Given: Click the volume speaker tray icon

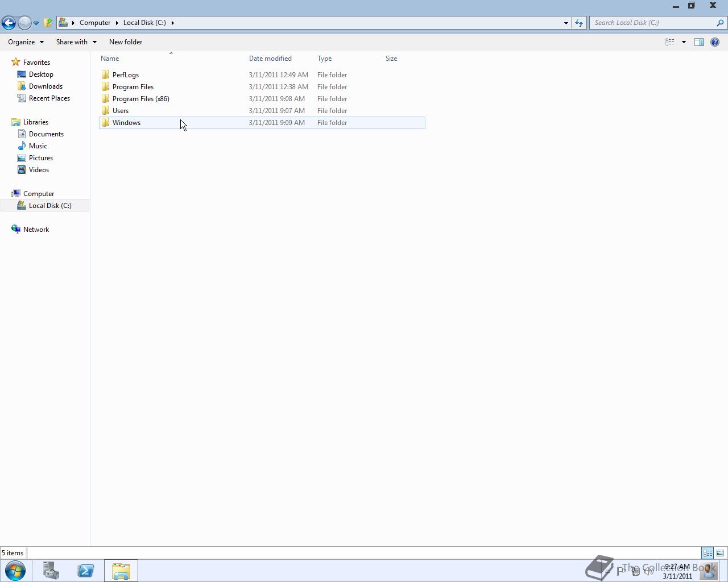Looking at the screenshot, I should 648,571.
